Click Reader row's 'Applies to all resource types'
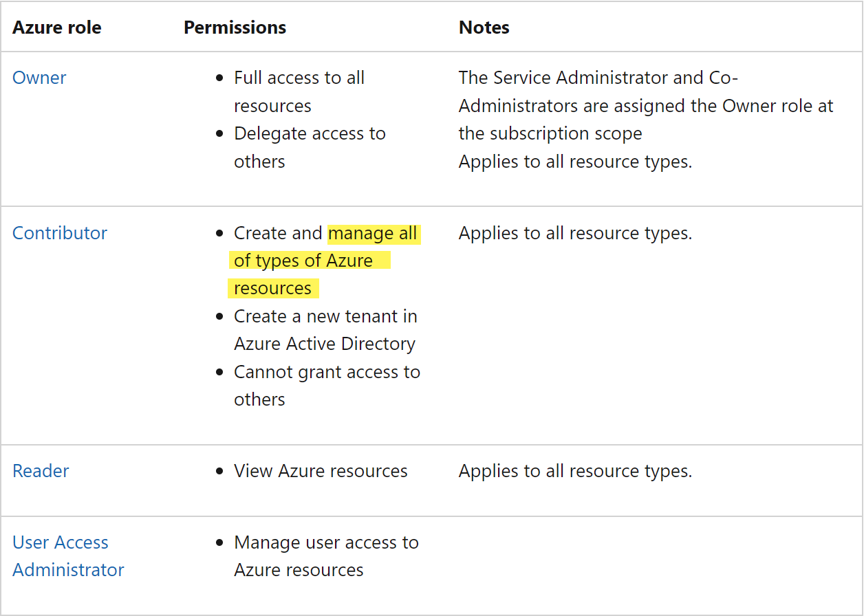The height and width of the screenshot is (616, 864). (x=575, y=471)
